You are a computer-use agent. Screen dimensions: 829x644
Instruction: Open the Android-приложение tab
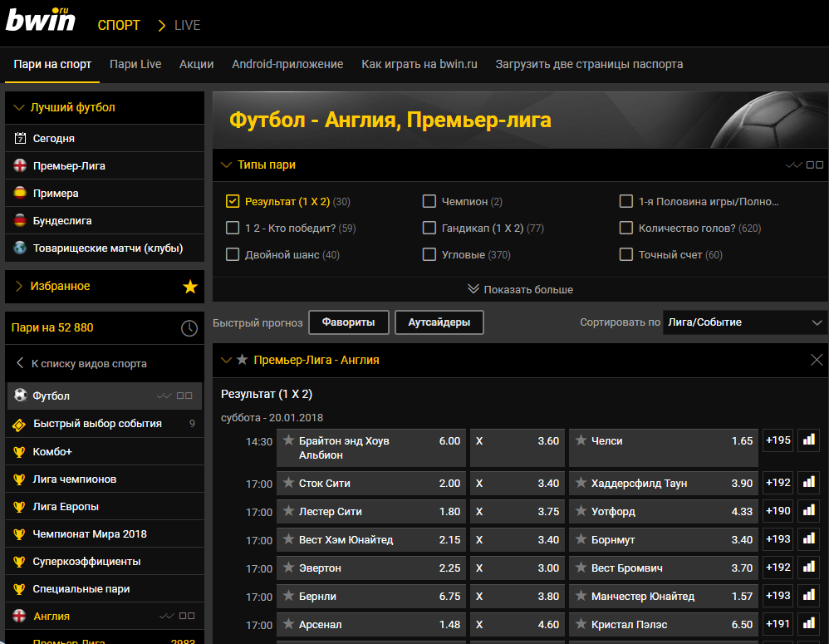[287, 65]
